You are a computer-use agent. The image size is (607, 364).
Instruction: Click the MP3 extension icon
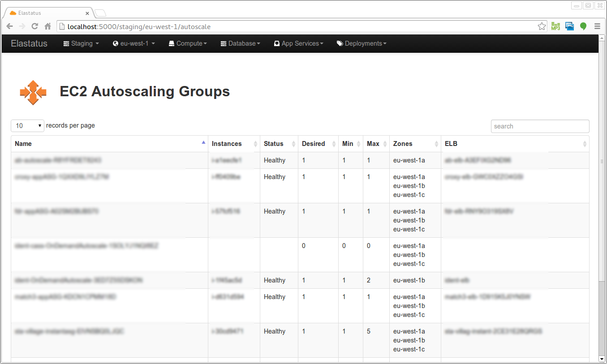[x=555, y=26]
